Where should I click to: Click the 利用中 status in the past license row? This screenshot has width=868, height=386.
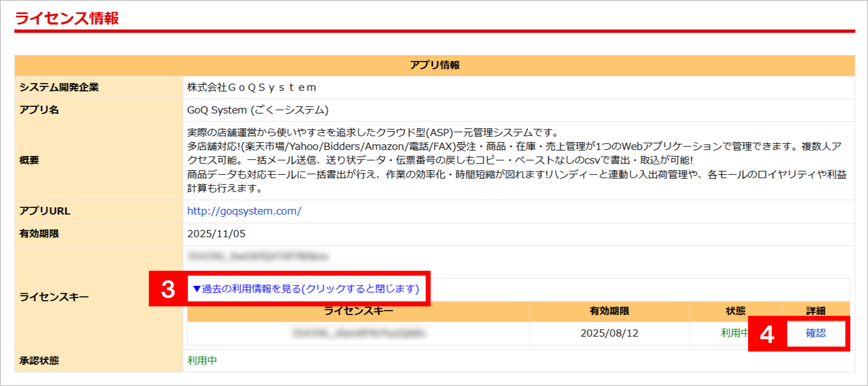[734, 333]
